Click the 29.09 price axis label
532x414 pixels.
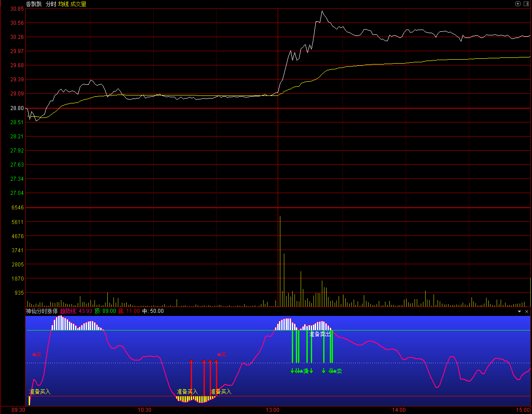tap(17, 94)
